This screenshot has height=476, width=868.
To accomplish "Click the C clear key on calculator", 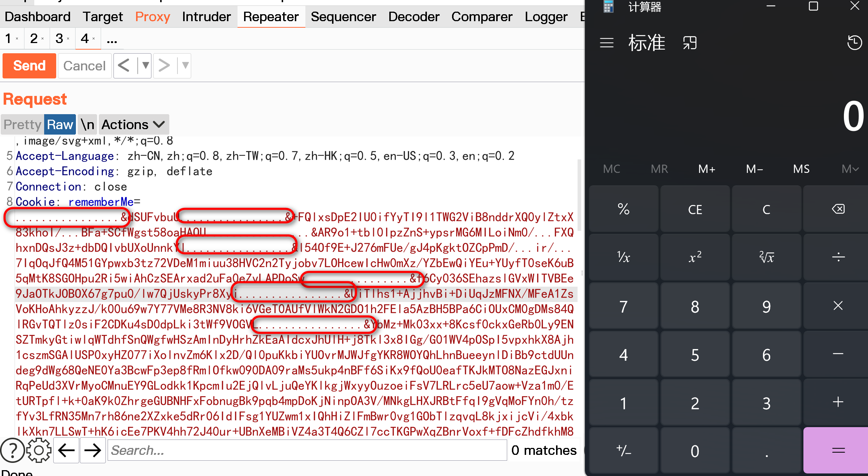I will pos(767,209).
